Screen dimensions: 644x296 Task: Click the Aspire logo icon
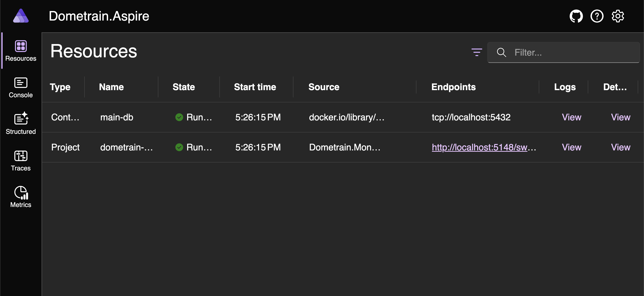click(21, 16)
